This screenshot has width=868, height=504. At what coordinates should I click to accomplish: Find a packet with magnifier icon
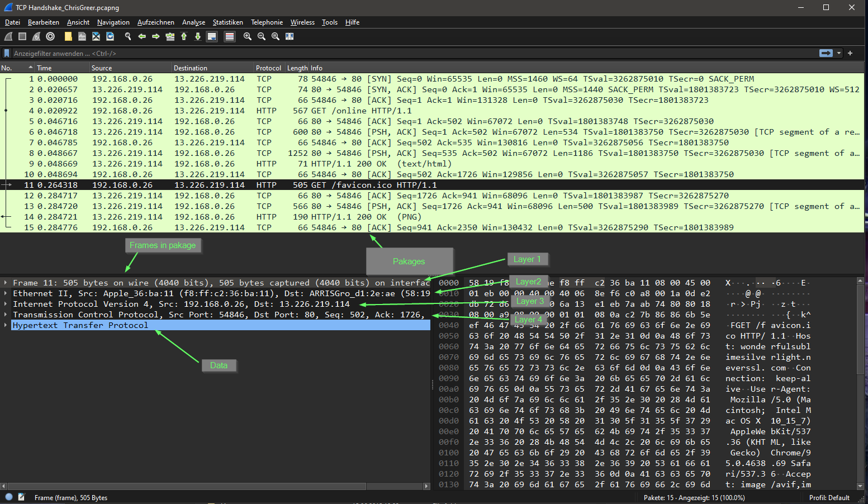pyautogui.click(x=128, y=36)
